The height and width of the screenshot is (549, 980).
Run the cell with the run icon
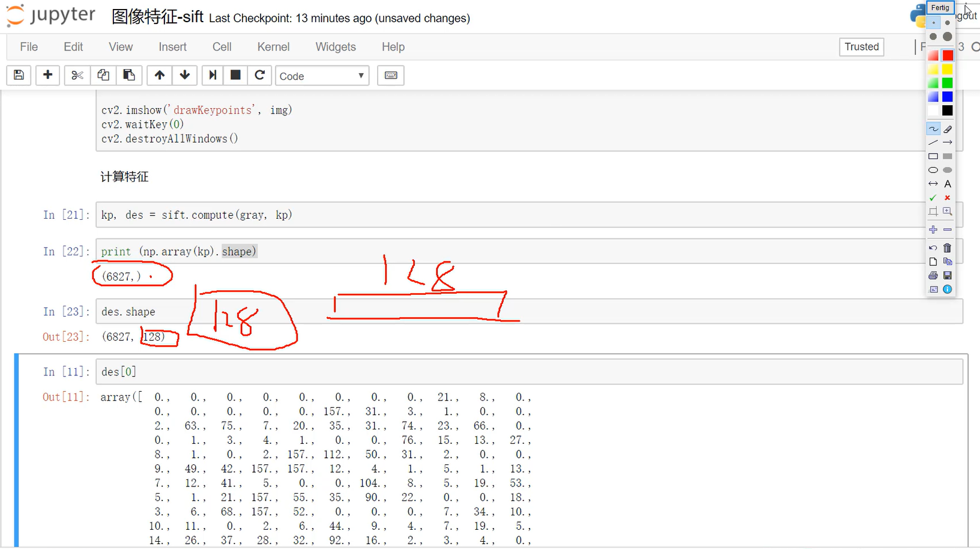coord(213,75)
